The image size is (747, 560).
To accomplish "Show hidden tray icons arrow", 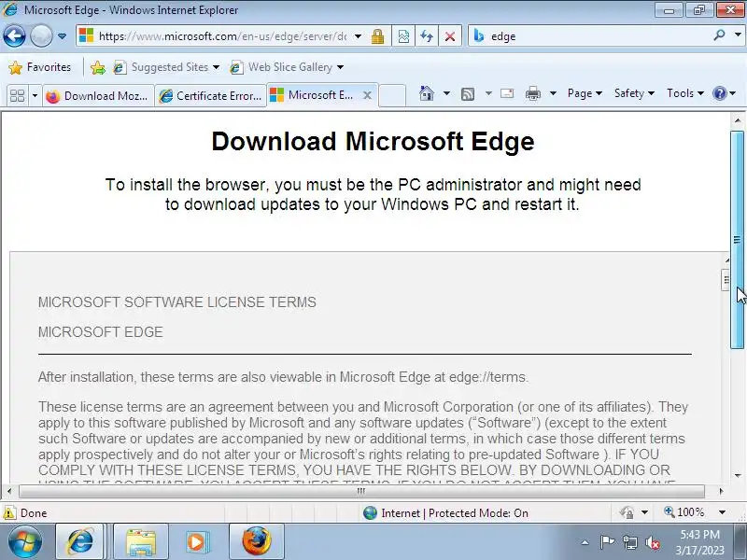I will (x=585, y=542).
